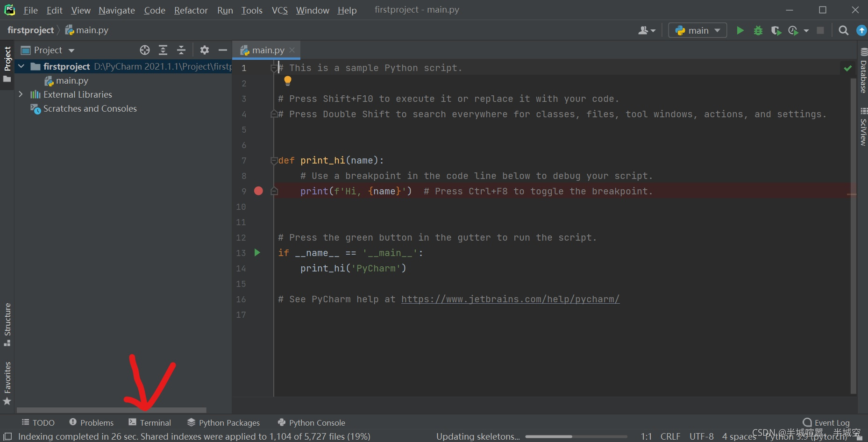Click Select Opened File target icon
This screenshot has height=442, width=868.
145,50
